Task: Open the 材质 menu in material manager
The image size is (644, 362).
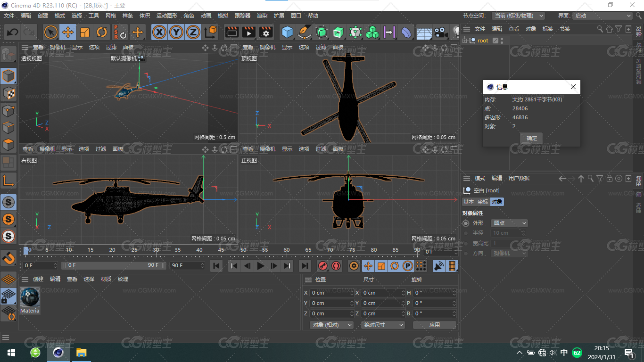Action: (x=106, y=279)
